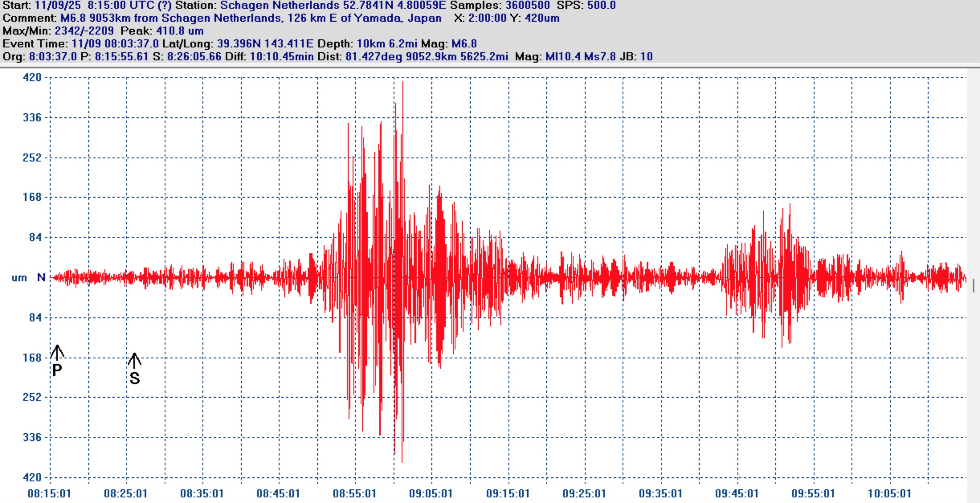Click the top 420 amplitude scale label
The image size is (980, 503).
coord(32,77)
